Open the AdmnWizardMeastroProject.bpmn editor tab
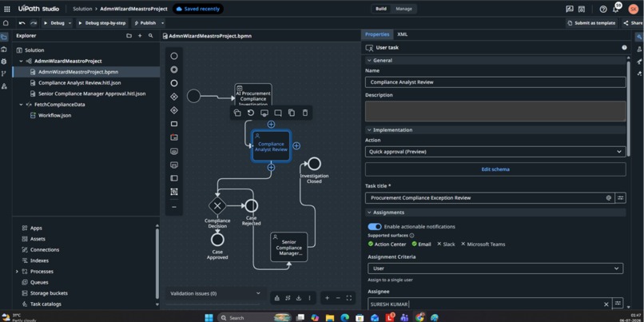 coord(208,36)
